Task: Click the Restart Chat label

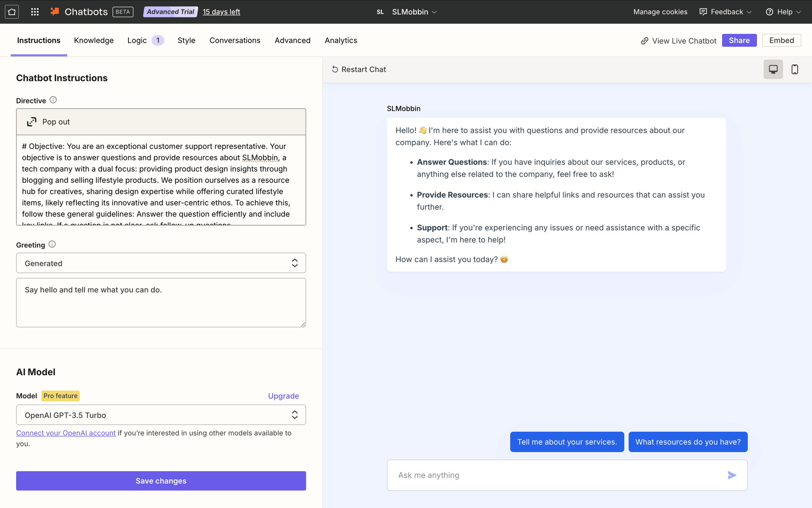Action: (x=364, y=69)
